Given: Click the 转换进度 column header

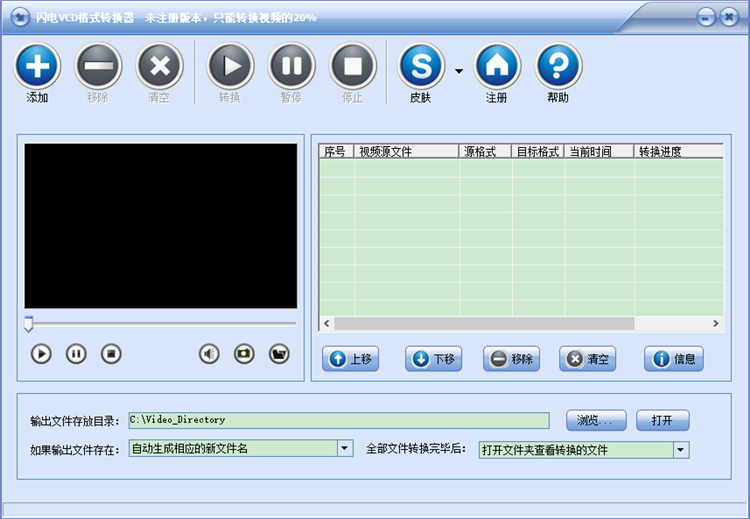Looking at the screenshot, I should coord(679,152).
